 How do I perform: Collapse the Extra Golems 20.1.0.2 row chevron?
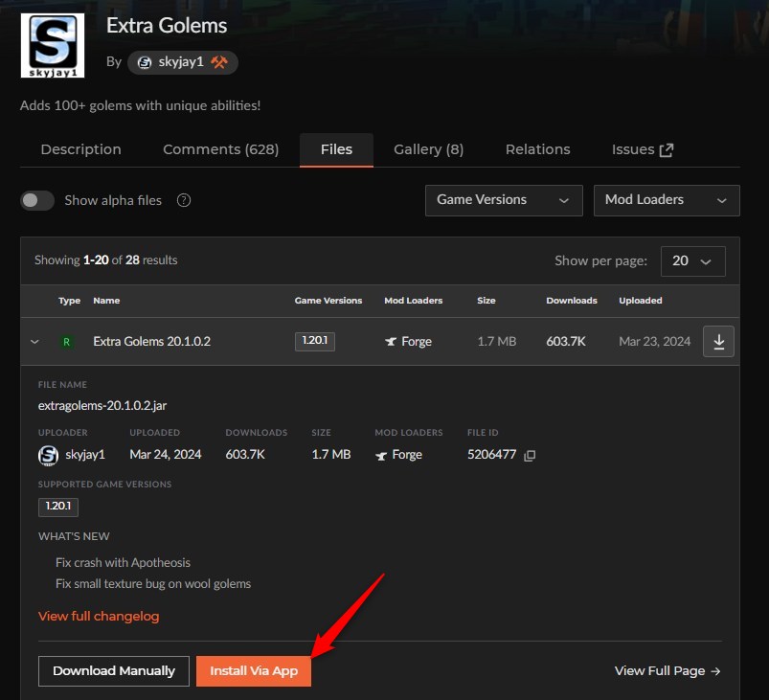pyautogui.click(x=34, y=342)
